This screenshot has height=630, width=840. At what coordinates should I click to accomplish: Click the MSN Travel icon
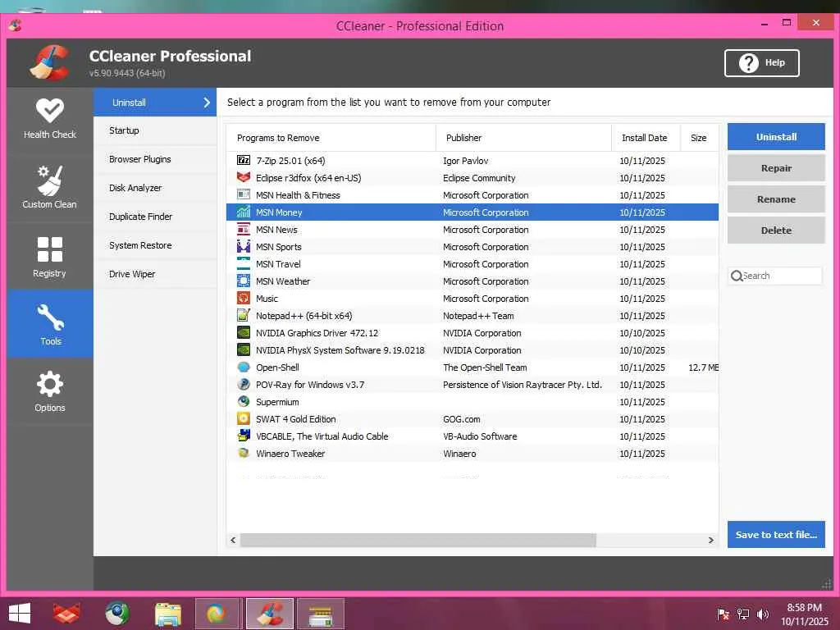[243, 263]
